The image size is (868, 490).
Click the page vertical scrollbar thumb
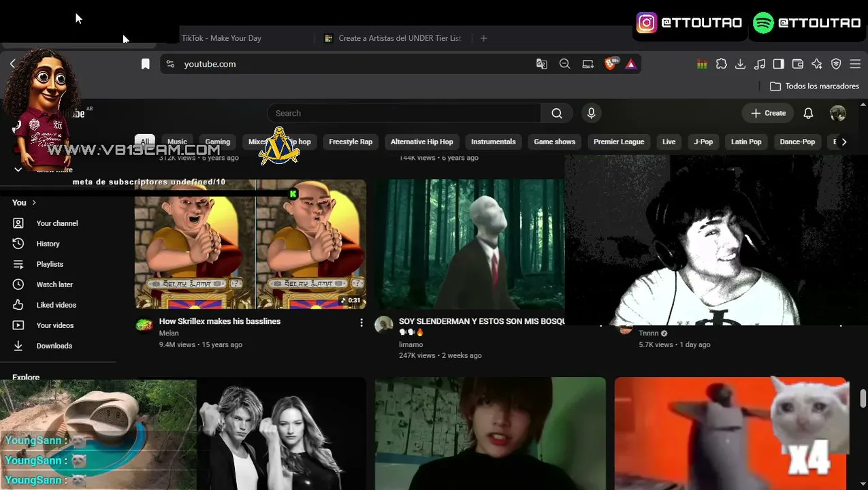point(863,398)
